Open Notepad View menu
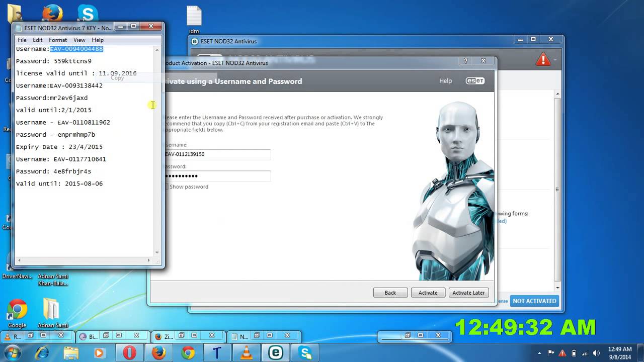Screen dimensions: 644x362 [79, 40]
